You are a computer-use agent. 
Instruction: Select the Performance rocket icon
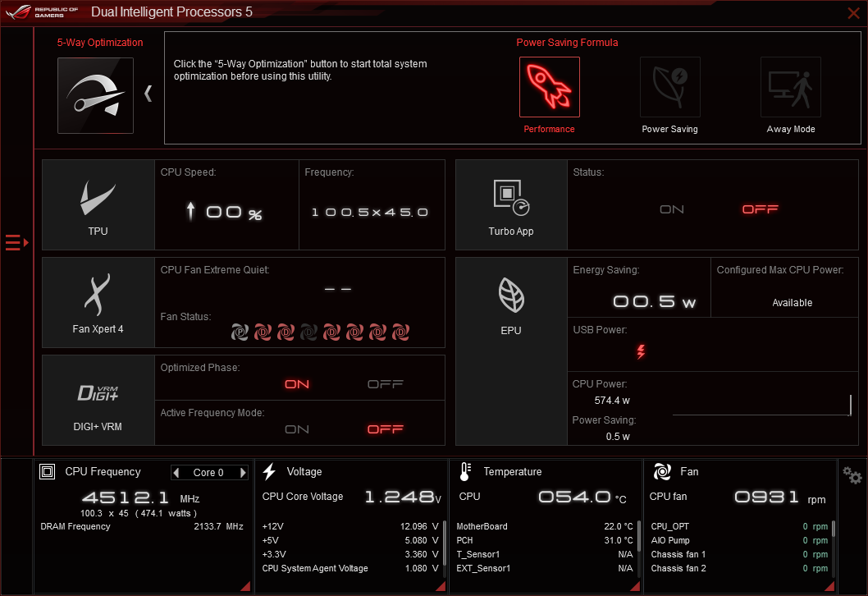click(549, 87)
